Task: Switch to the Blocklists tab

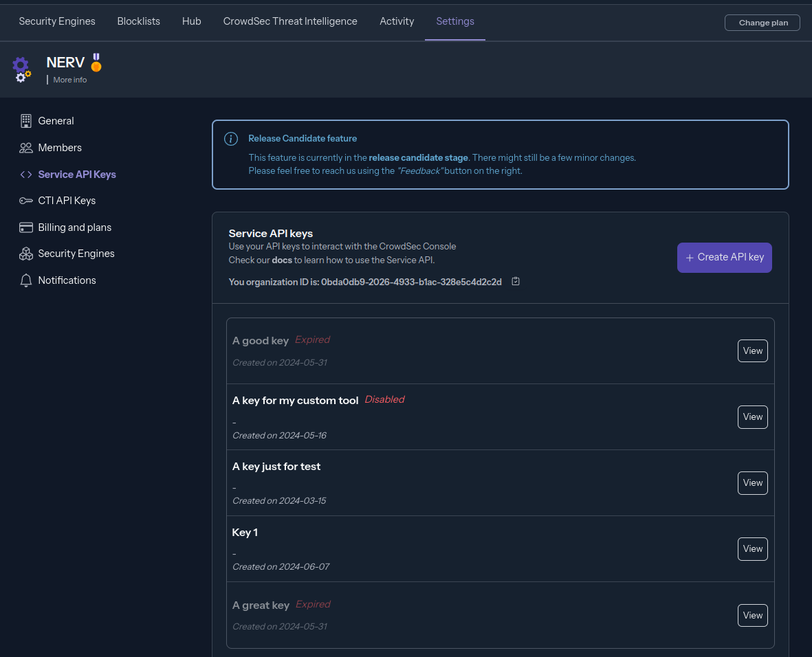Action: pyautogui.click(x=138, y=21)
